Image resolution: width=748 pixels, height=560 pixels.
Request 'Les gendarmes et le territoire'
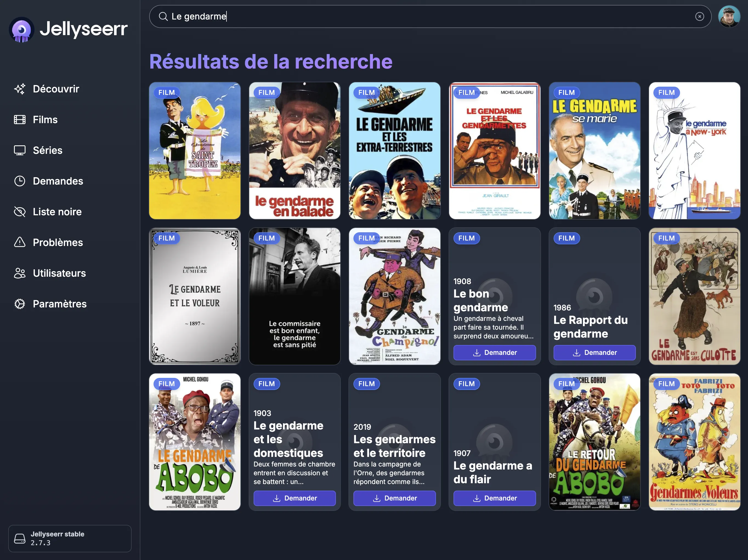point(394,498)
